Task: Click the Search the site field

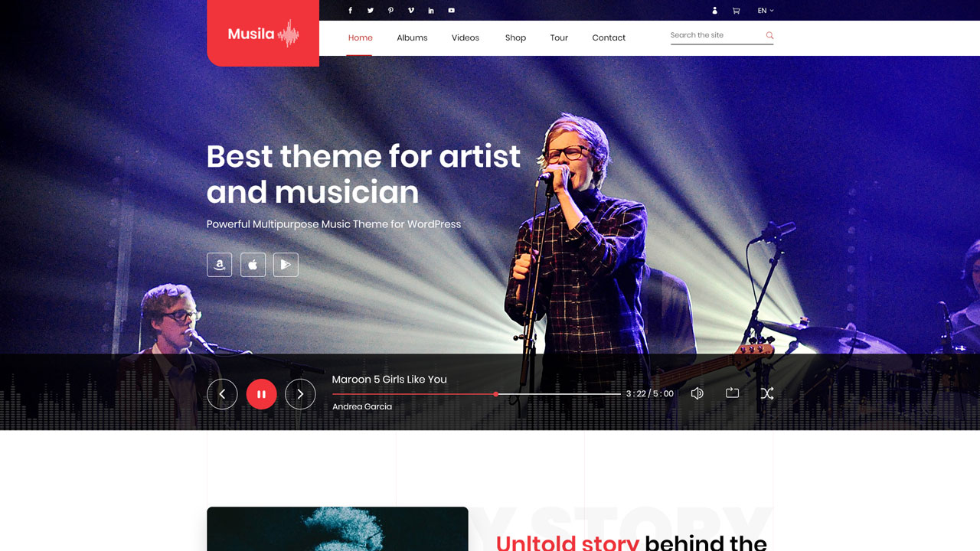Action: pyautogui.click(x=722, y=35)
